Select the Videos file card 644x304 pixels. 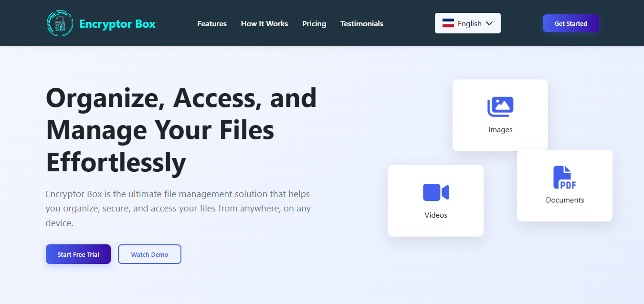435,200
